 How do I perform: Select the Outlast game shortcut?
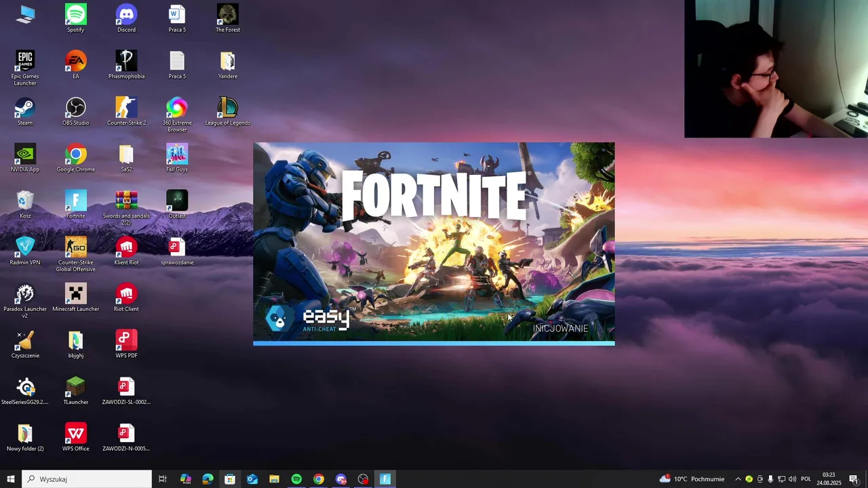click(x=177, y=205)
